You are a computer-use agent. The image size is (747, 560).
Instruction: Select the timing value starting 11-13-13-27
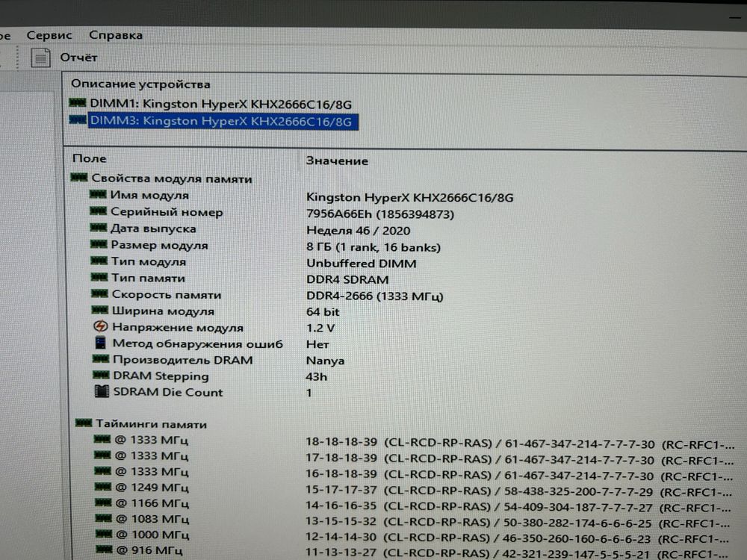[517, 554]
